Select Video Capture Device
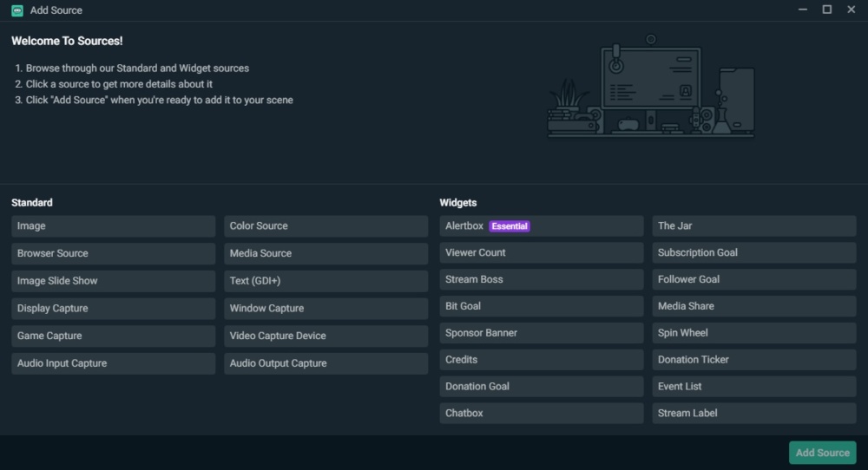868x470 pixels. tap(325, 336)
